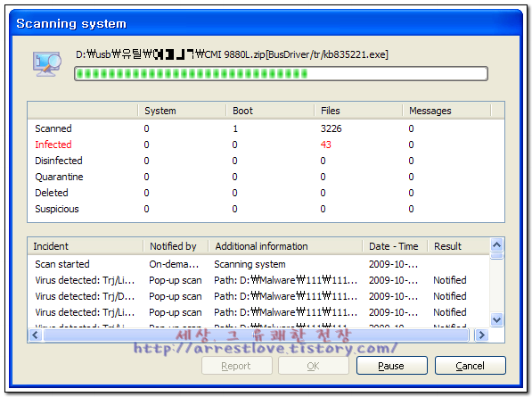Click the Boot column header
532x397 pixels.
270,111
